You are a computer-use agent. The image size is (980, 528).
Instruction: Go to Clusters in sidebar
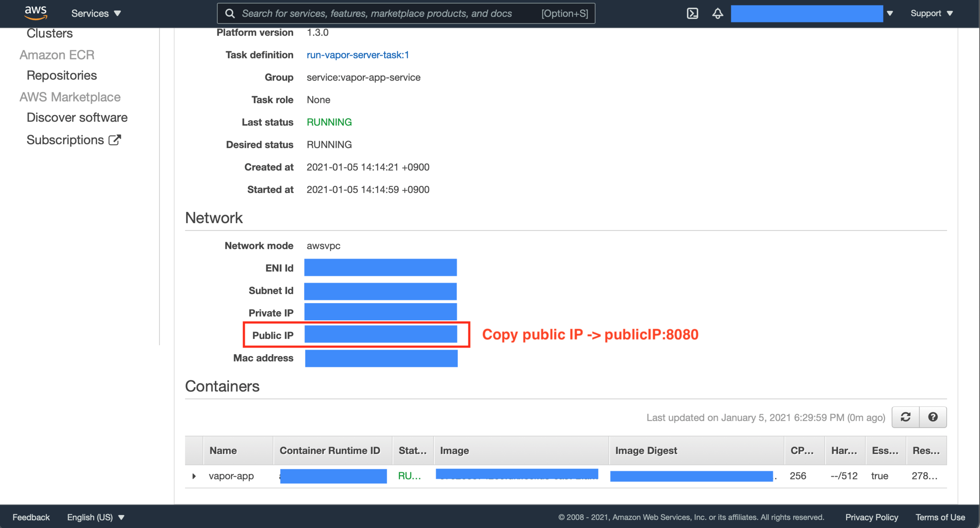coord(49,33)
